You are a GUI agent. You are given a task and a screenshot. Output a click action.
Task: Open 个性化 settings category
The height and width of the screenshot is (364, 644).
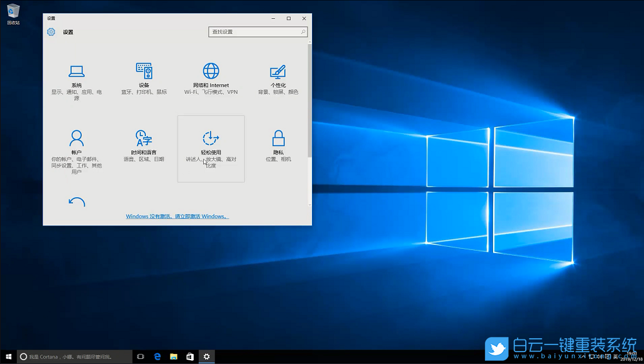pos(277,79)
